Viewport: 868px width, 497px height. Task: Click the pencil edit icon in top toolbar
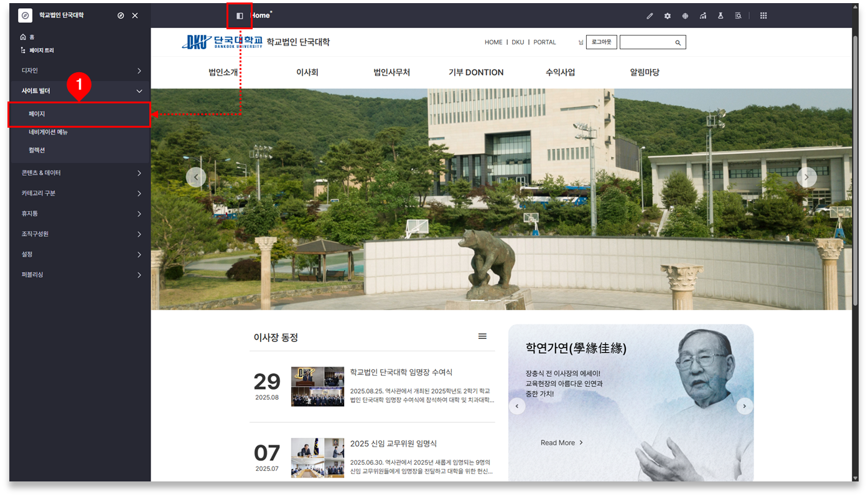click(x=650, y=16)
